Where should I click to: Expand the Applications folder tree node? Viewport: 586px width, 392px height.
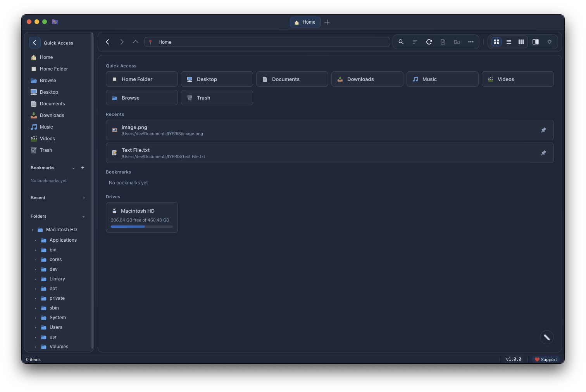(x=36, y=240)
